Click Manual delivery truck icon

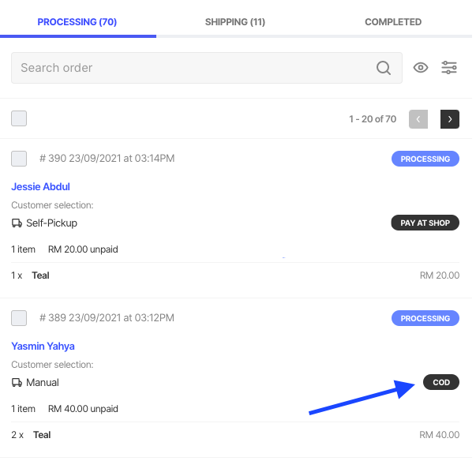tap(17, 383)
